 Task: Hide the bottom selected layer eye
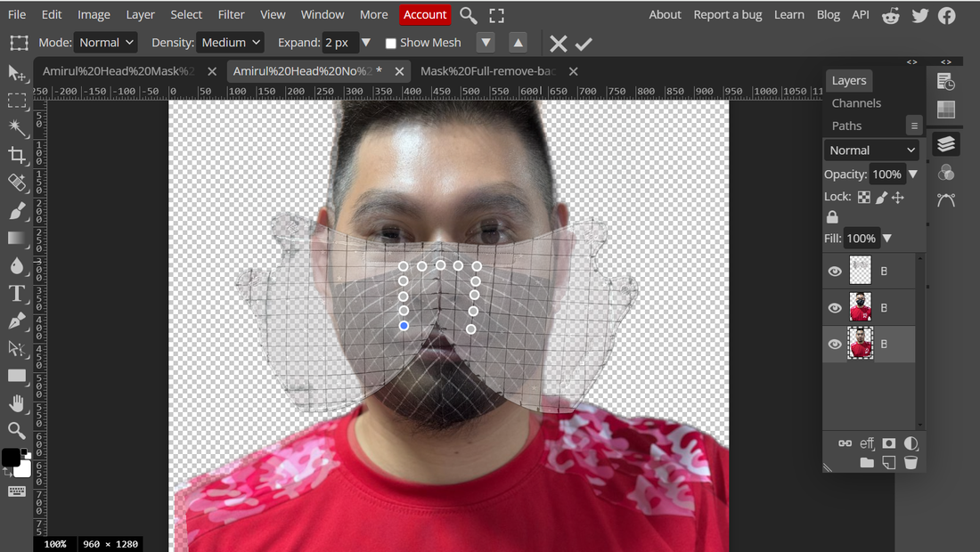click(x=835, y=344)
